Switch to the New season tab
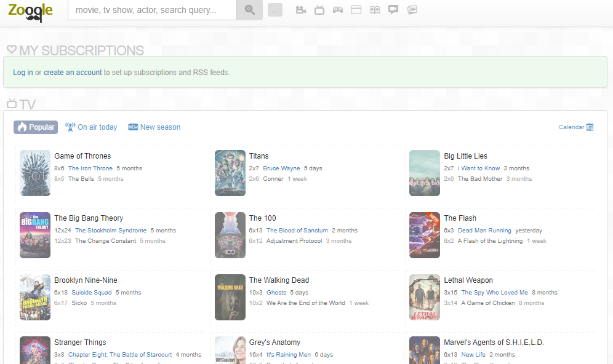Viewport: 613px width, 364px height. tap(154, 127)
